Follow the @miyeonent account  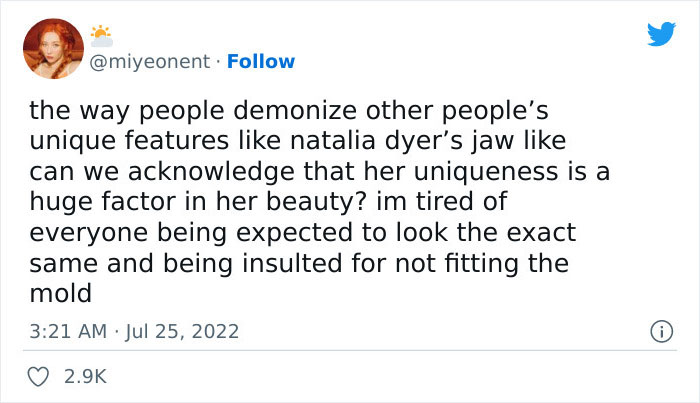(261, 61)
